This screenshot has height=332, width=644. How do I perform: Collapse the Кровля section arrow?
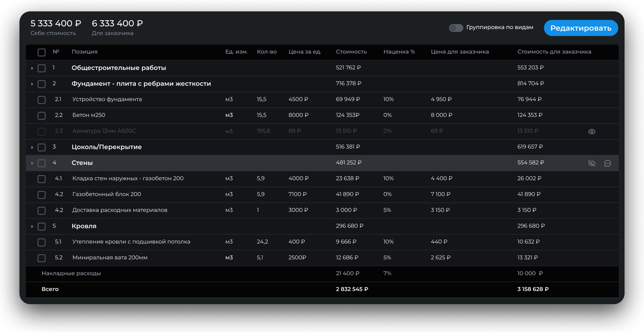(32, 227)
